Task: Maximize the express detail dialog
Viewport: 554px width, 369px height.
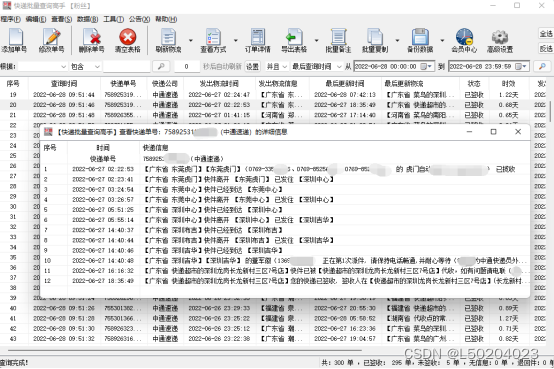Action: (x=494, y=132)
